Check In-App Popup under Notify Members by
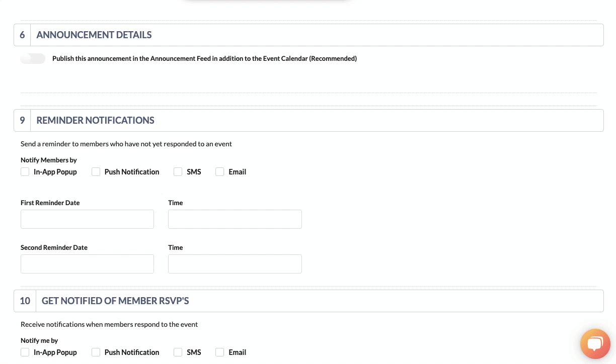The height and width of the screenshot is (364, 616). 25,172
